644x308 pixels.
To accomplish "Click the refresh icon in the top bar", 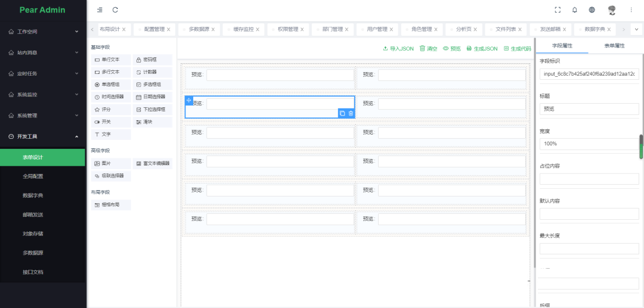I will click(x=115, y=10).
